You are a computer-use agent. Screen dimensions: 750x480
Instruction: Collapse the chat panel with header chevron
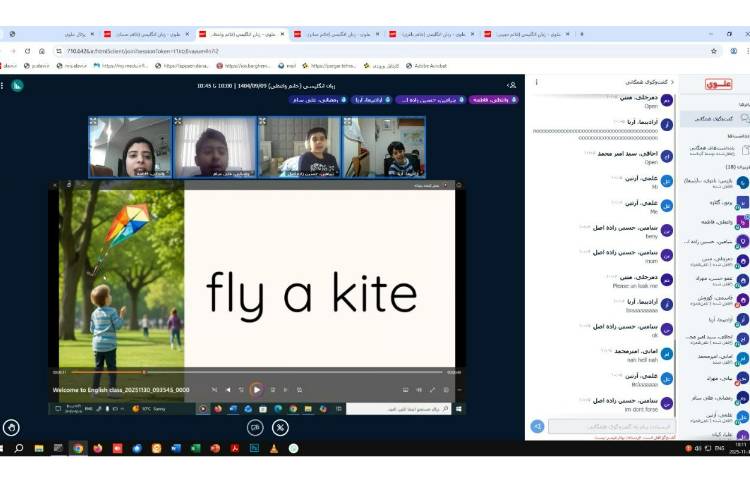pos(672,82)
